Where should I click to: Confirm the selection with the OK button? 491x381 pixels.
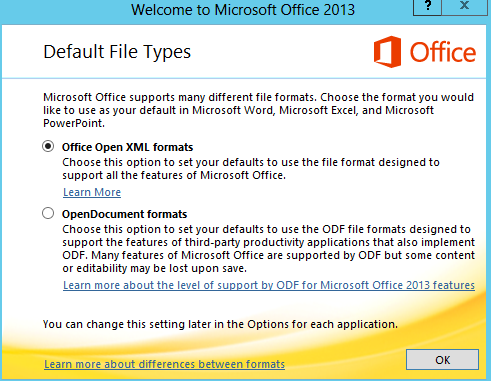tap(442, 360)
